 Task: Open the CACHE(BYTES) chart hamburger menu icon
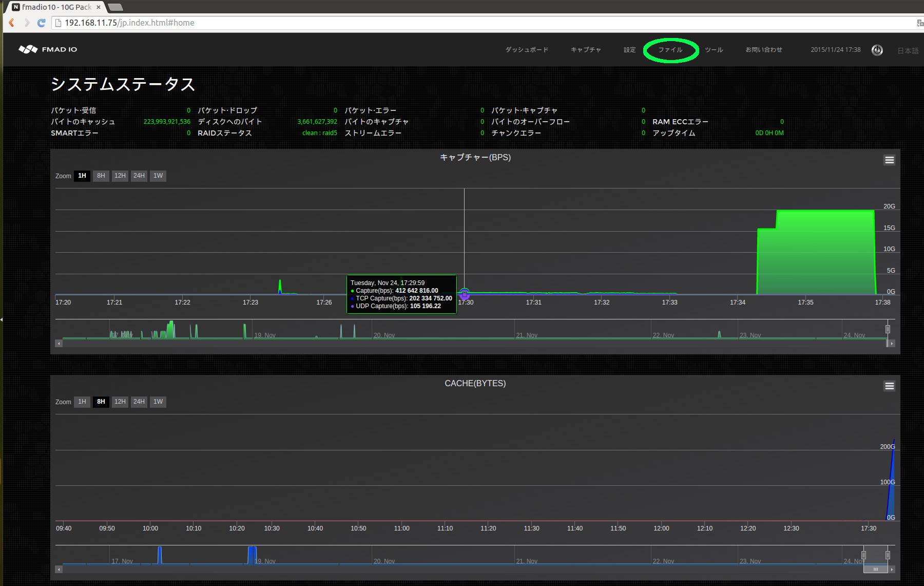[x=889, y=385]
